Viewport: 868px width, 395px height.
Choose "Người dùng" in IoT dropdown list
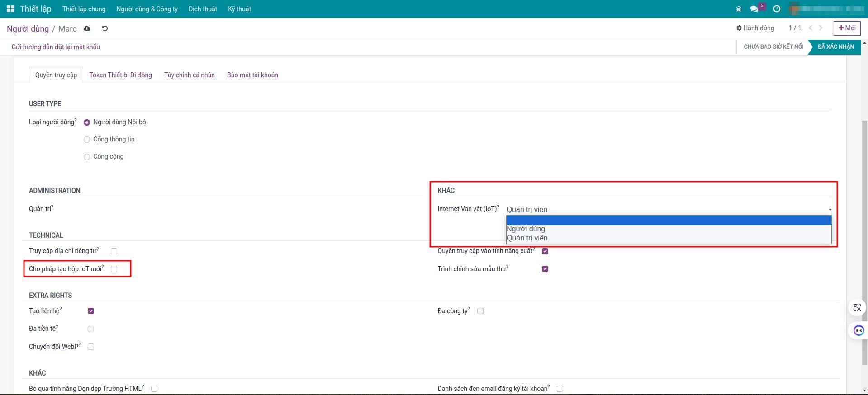pos(526,229)
